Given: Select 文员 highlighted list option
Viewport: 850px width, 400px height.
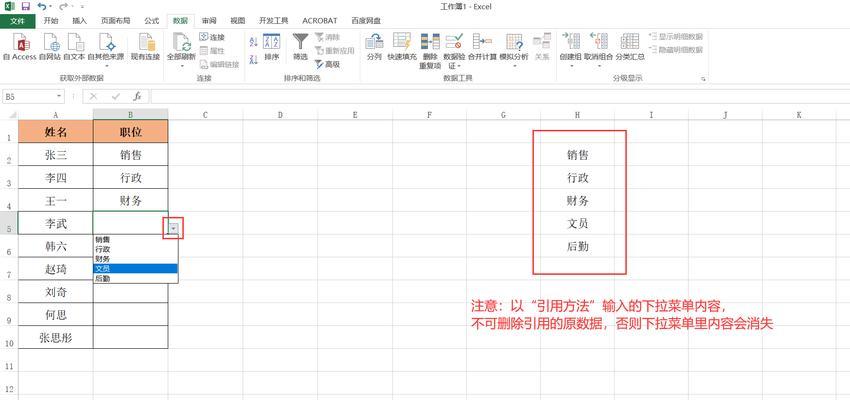Looking at the screenshot, I should (136, 268).
